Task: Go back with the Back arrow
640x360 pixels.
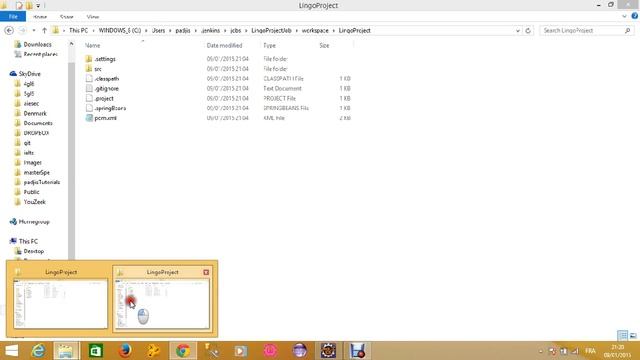Action: [x=9, y=31]
